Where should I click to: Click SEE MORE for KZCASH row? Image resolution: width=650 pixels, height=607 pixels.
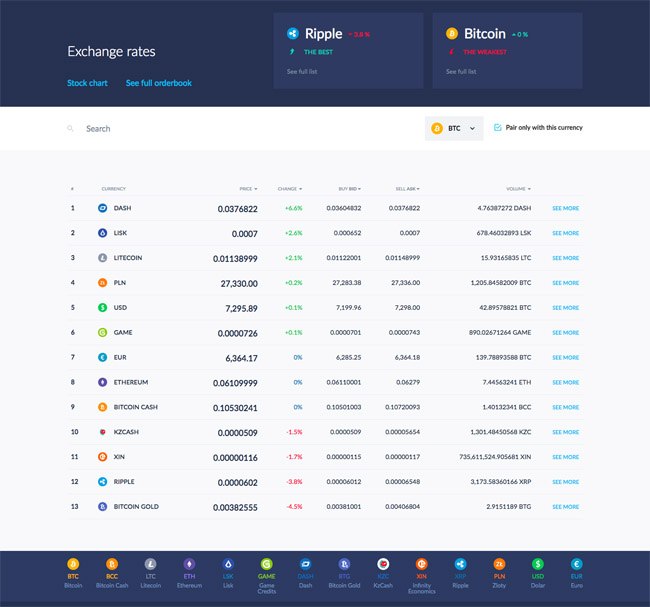click(x=565, y=432)
